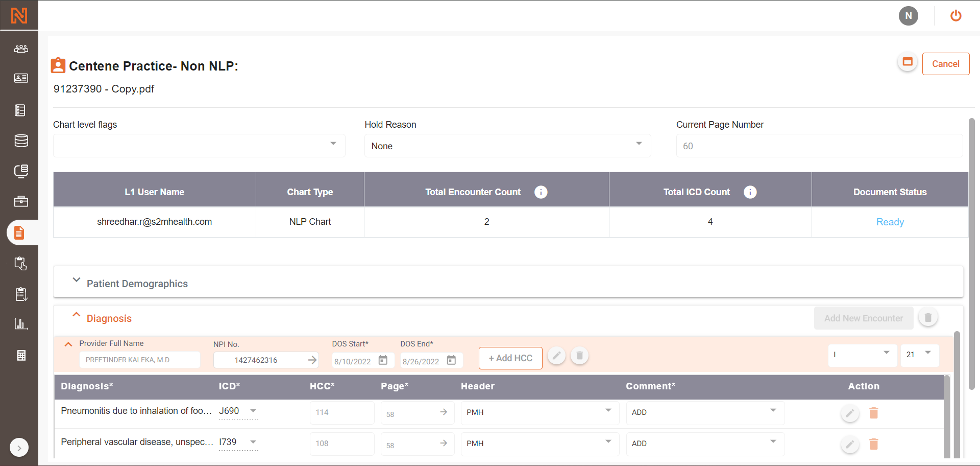Image resolution: width=980 pixels, height=466 pixels.
Task: Open the bar chart sidebar icon
Action: (21, 324)
